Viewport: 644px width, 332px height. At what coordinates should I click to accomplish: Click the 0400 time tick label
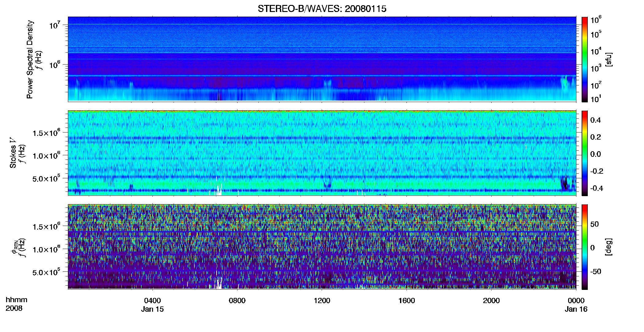(152, 301)
